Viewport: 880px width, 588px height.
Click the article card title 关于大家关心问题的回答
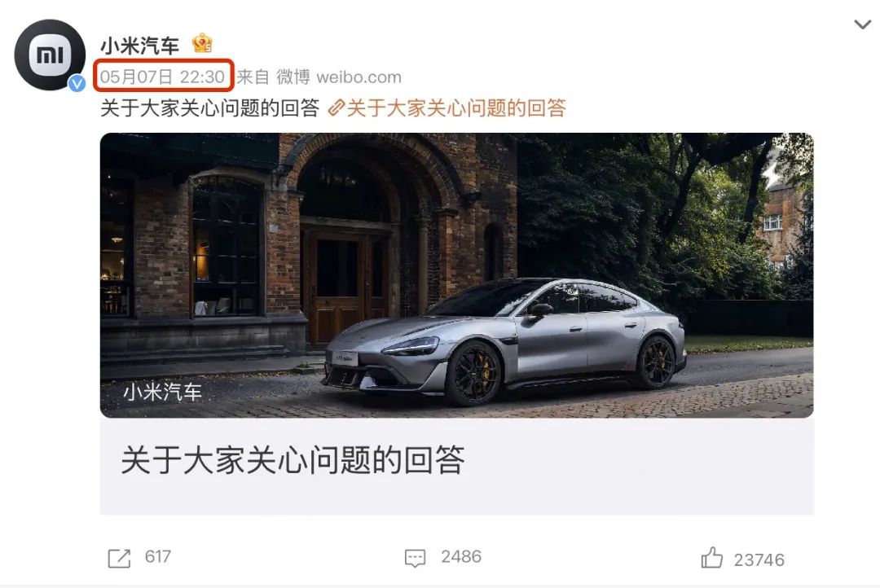coord(293,460)
